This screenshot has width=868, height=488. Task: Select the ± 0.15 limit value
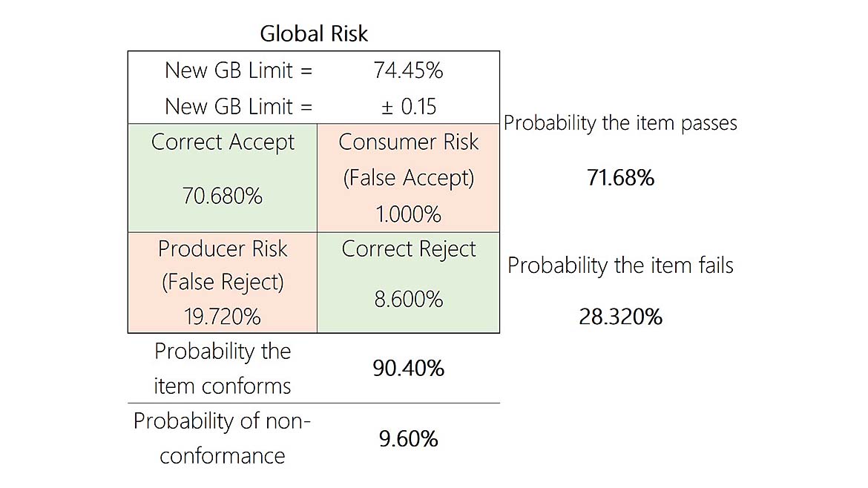408,106
